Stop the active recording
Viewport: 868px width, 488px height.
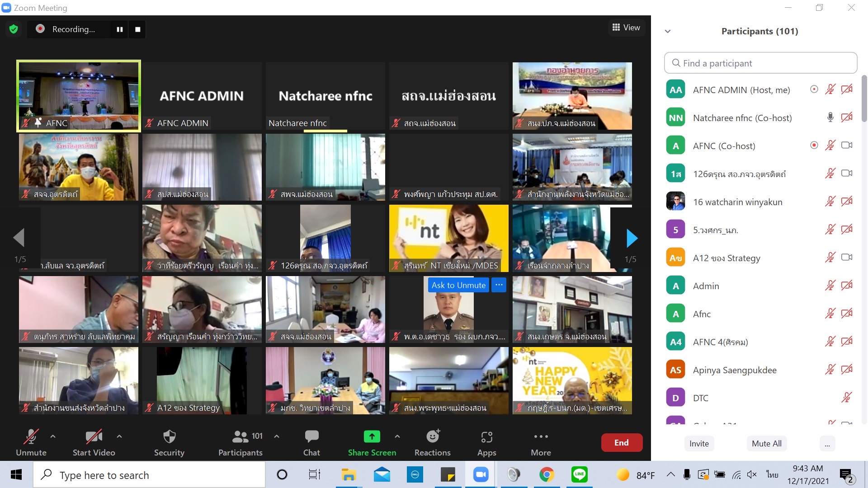click(137, 29)
